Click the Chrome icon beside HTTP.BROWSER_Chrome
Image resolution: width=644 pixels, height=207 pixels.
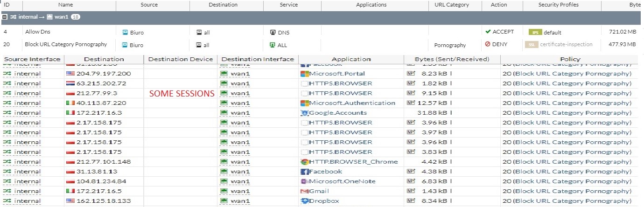click(x=305, y=162)
